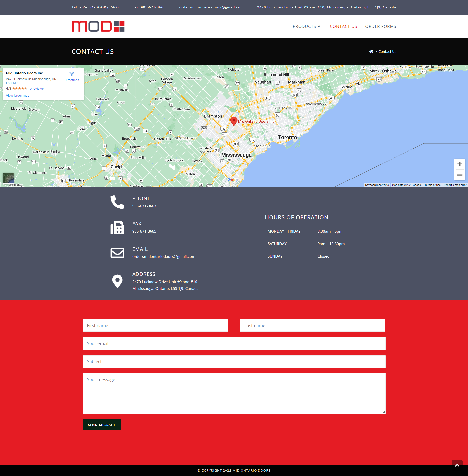Click the Send Message button
Viewport: 468px width, 476px height.
[x=102, y=425]
